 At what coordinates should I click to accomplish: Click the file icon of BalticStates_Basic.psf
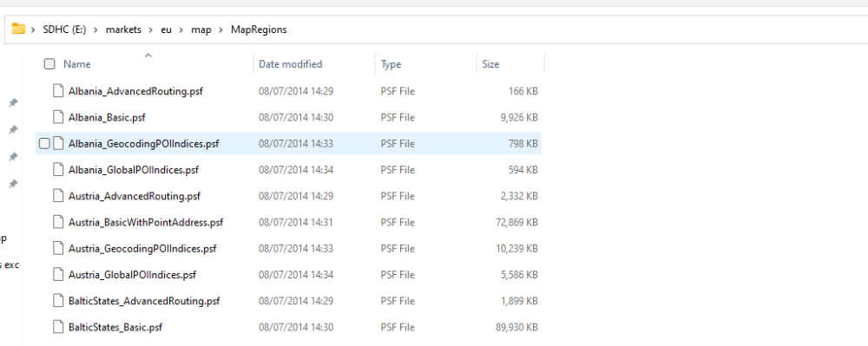click(x=58, y=327)
